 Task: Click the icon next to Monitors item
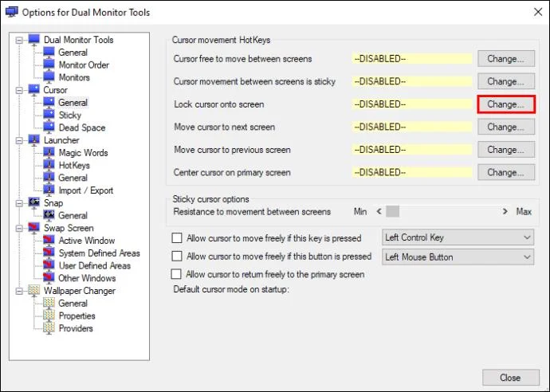tap(49, 77)
